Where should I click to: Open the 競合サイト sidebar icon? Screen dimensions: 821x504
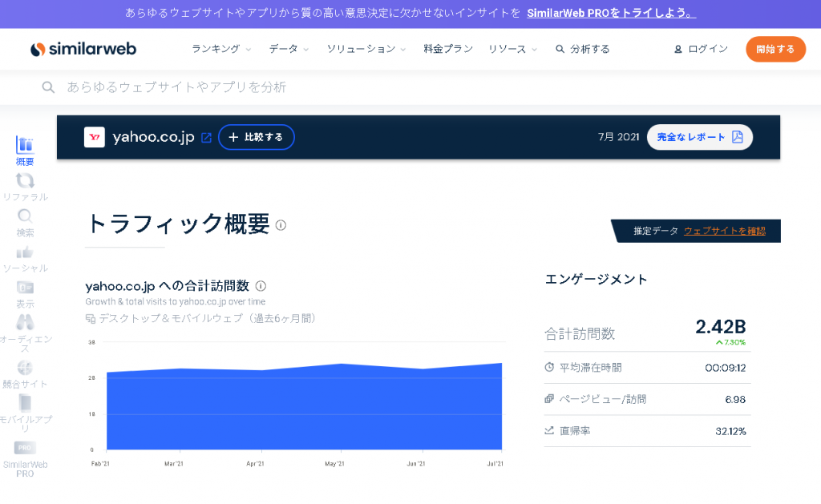[x=25, y=368]
